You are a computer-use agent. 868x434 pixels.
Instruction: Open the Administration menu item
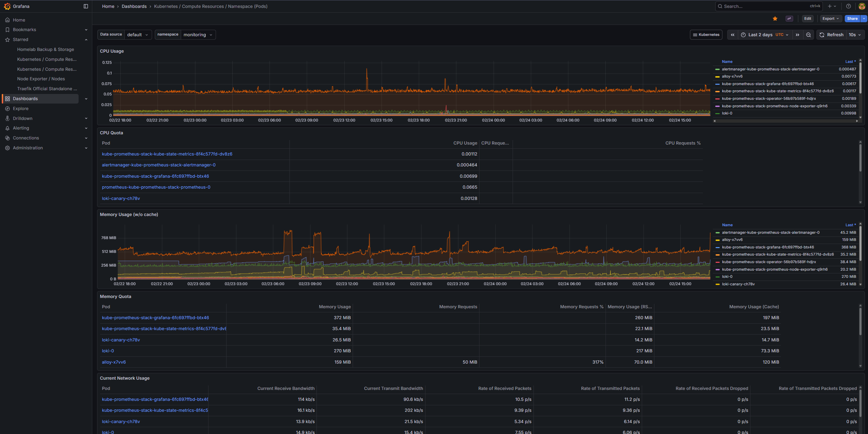coord(27,148)
